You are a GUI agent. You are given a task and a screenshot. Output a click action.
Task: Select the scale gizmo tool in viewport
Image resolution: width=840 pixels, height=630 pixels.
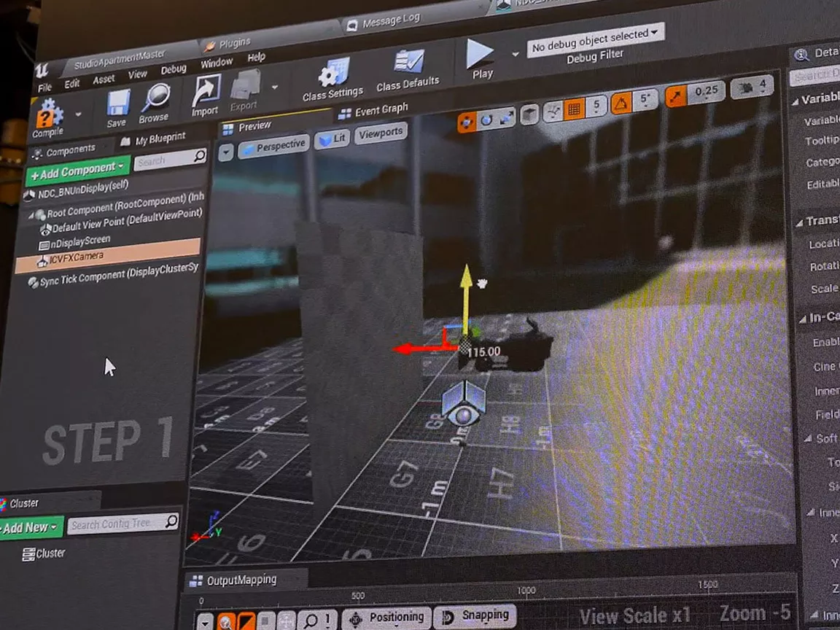click(x=507, y=118)
